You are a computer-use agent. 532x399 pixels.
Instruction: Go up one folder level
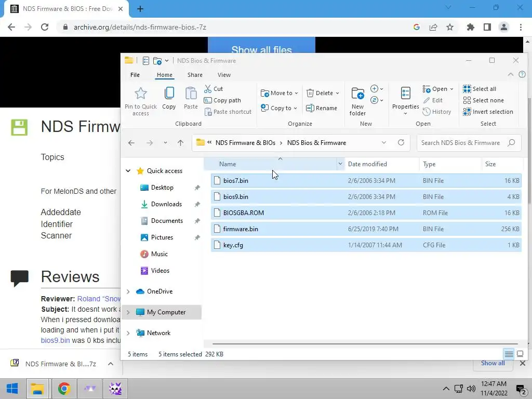click(180, 143)
